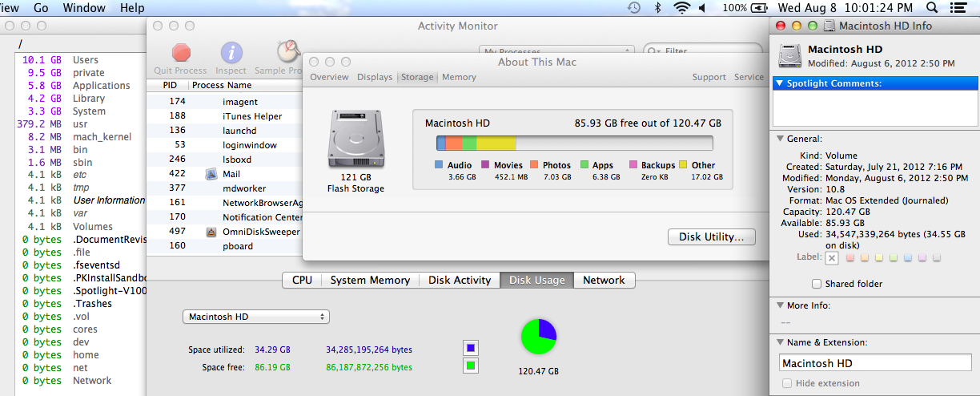The height and width of the screenshot is (396, 980).
Task: Click the Flash Storage drive icon
Action: tap(355, 139)
